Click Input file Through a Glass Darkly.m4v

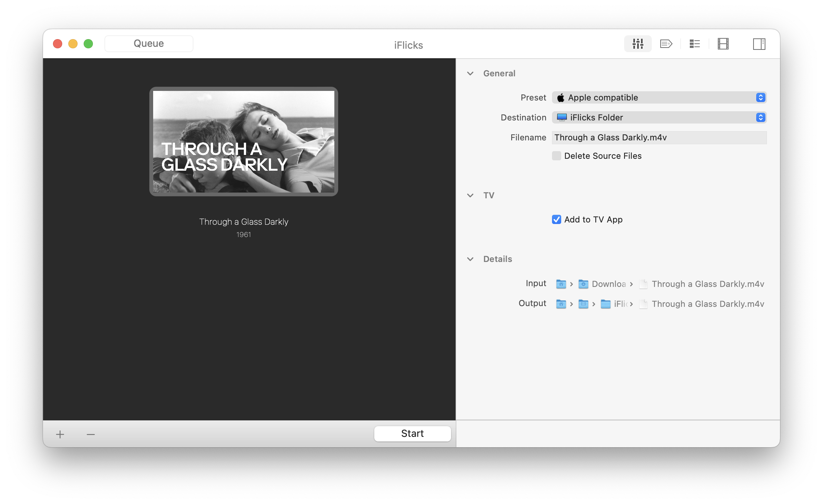(x=702, y=284)
